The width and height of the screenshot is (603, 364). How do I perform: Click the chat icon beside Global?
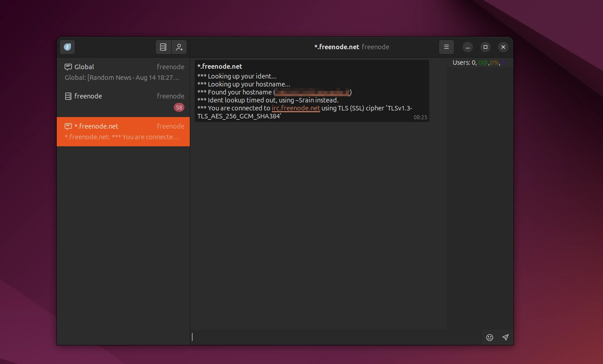click(x=68, y=67)
